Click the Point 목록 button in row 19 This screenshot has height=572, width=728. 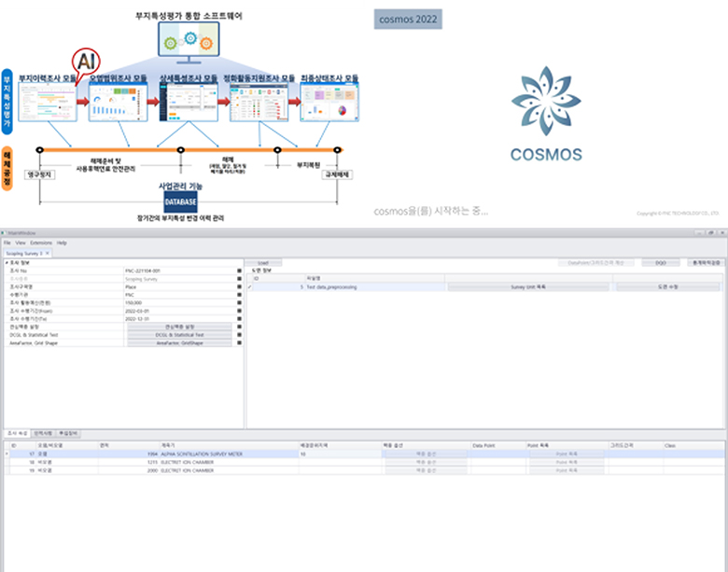coord(567,470)
